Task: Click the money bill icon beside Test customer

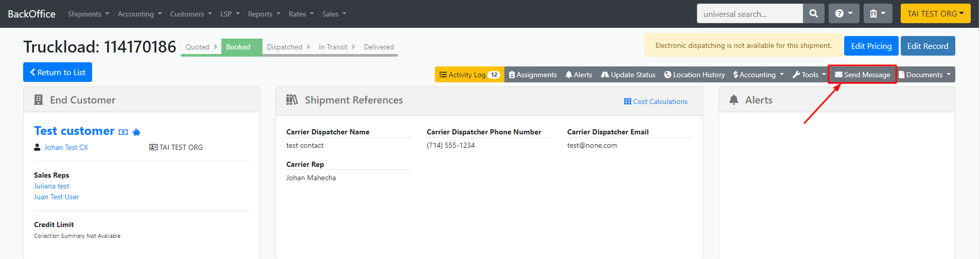Action: coord(123,132)
